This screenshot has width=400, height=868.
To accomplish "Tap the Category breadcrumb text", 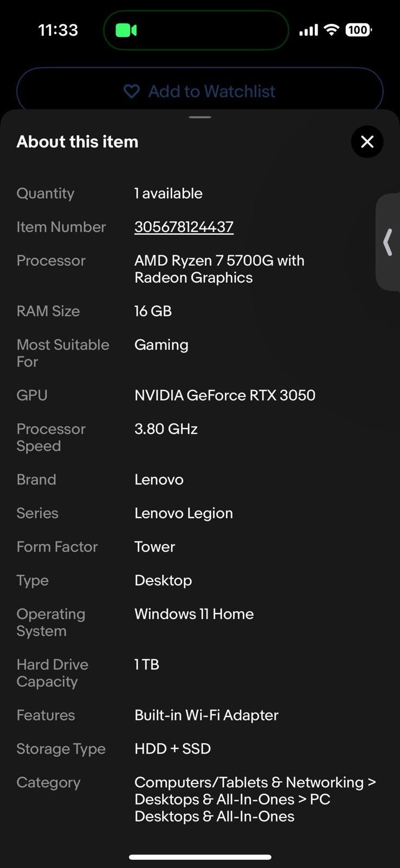I will click(x=255, y=799).
